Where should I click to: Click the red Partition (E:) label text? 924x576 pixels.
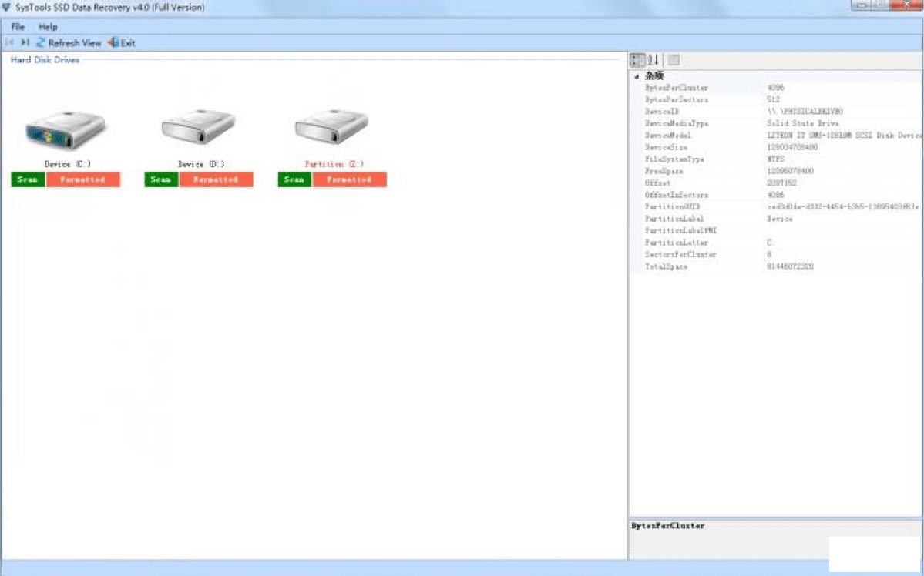point(334,164)
